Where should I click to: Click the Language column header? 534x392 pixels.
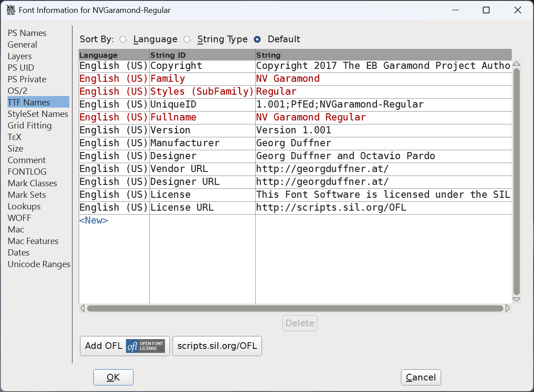(114, 55)
